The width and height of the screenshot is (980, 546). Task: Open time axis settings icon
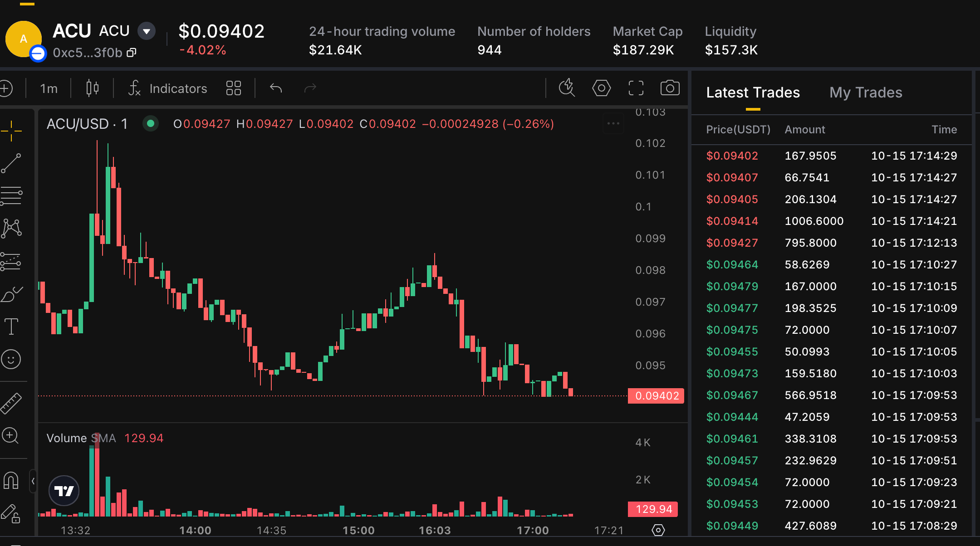click(x=658, y=530)
